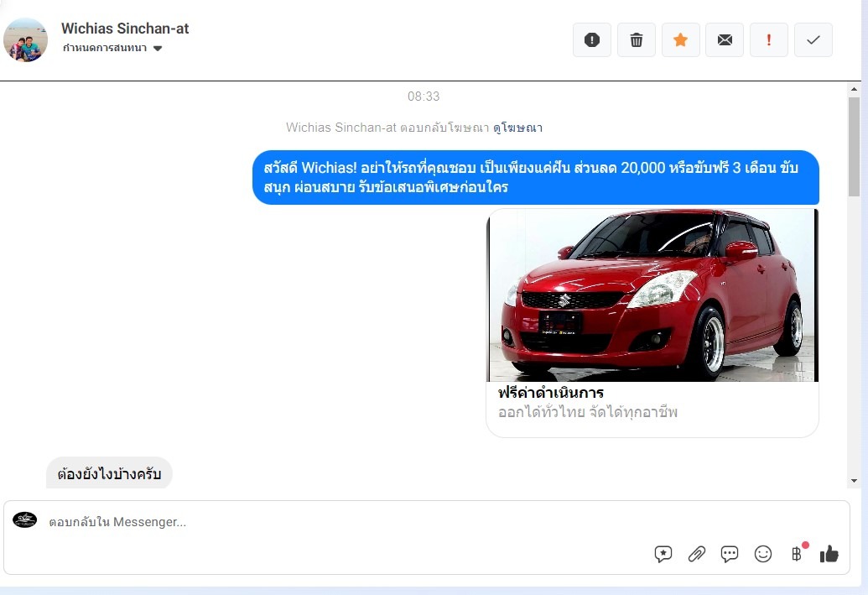Open the red Suzuki Swift ad image
The image size is (868, 595).
click(x=652, y=295)
